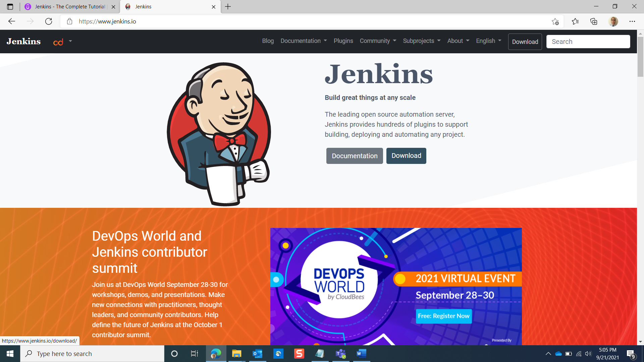Open the Collections icon in browser toolbar
The width and height of the screenshot is (644, 362).
click(x=594, y=21)
